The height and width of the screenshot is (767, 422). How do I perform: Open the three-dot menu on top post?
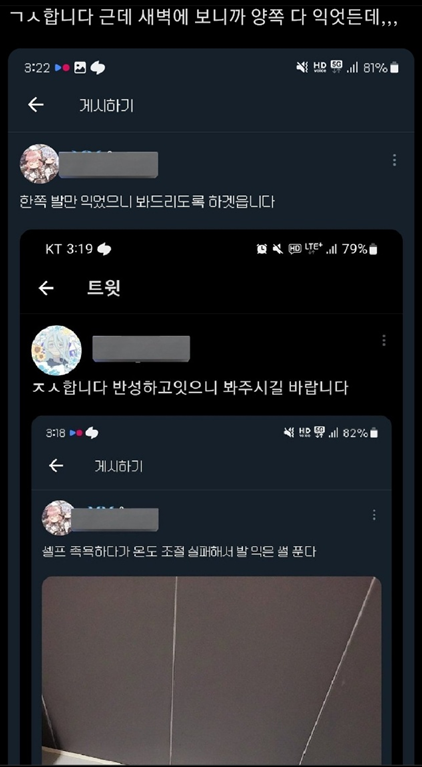(x=394, y=160)
